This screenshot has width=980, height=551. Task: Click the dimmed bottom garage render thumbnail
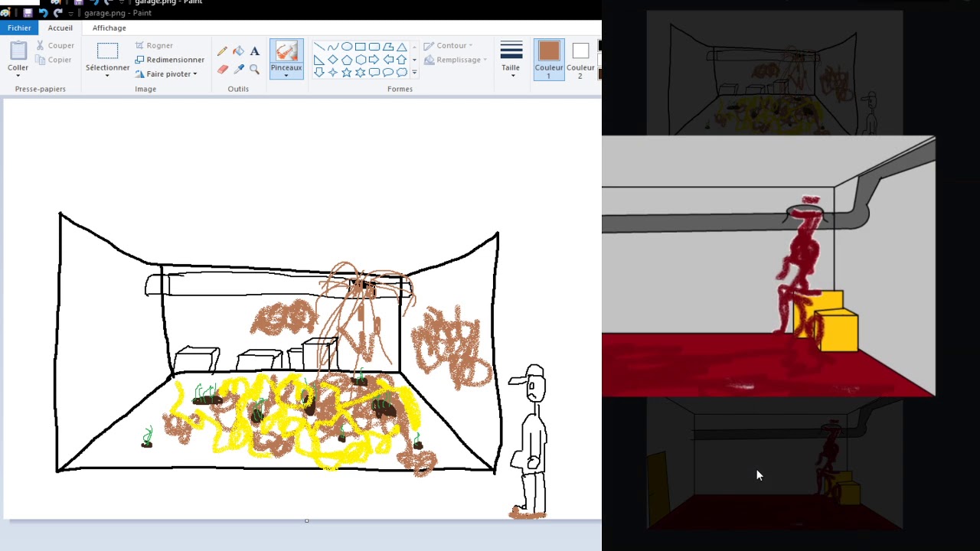click(775, 465)
